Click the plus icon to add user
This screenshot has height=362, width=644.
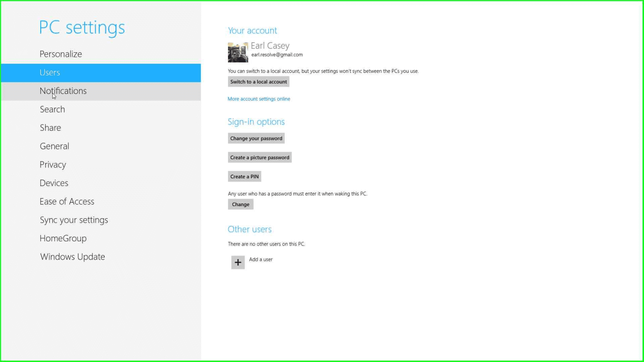tap(238, 262)
